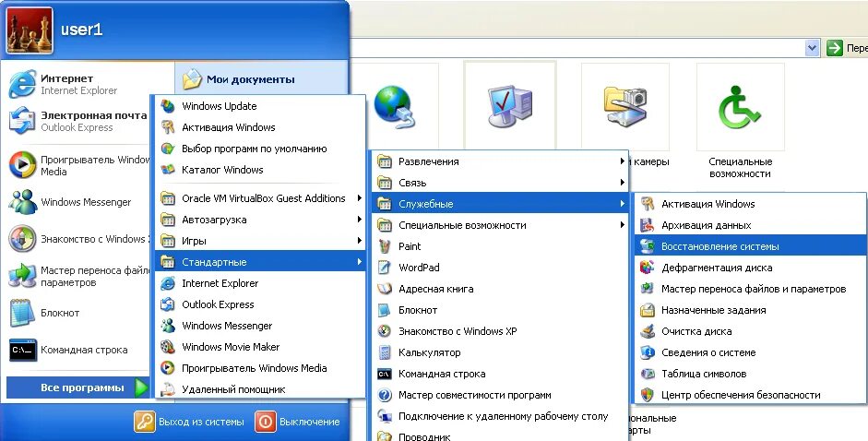868x441 pixels.
Task: Open Выбор программ по умолчанию
Action: [x=260, y=149]
